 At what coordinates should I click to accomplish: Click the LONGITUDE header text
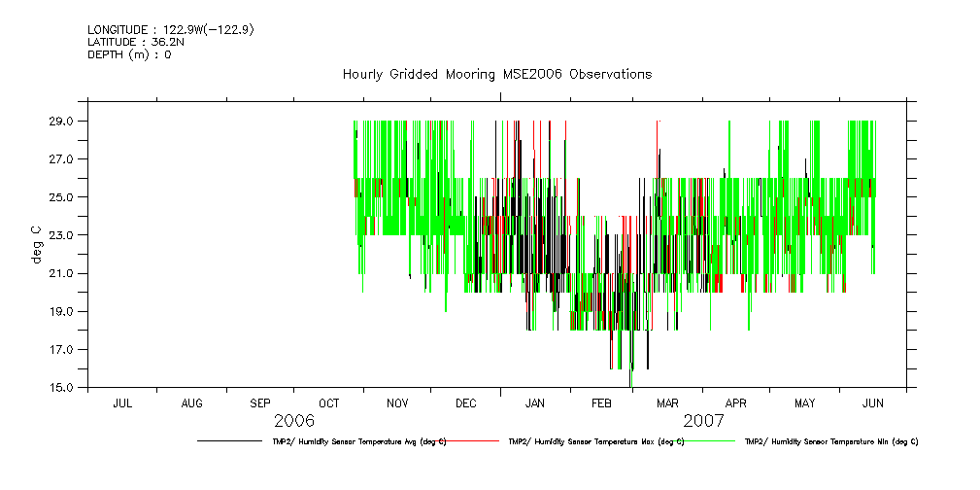coord(171,30)
